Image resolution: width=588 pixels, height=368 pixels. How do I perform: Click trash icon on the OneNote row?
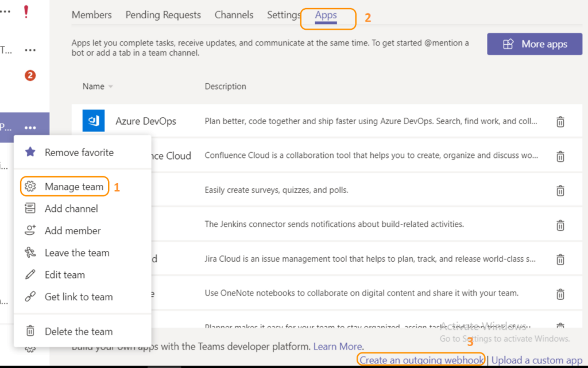(x=560, y=294)
